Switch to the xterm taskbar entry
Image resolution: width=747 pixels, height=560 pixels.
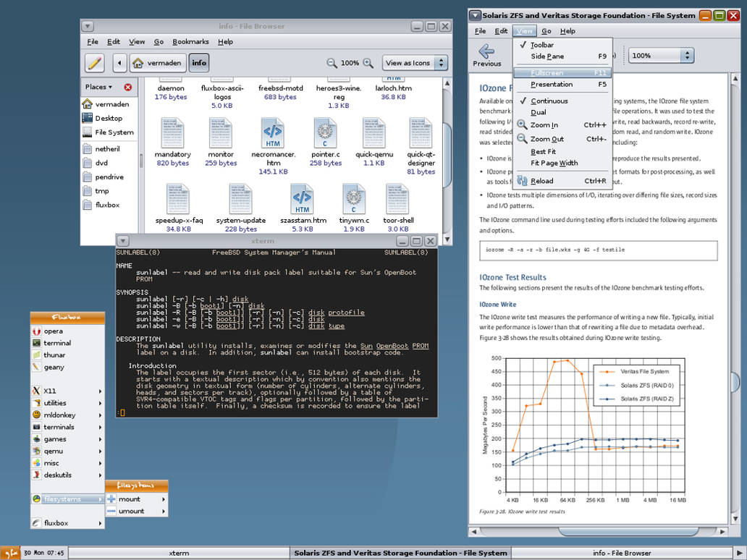178,552
